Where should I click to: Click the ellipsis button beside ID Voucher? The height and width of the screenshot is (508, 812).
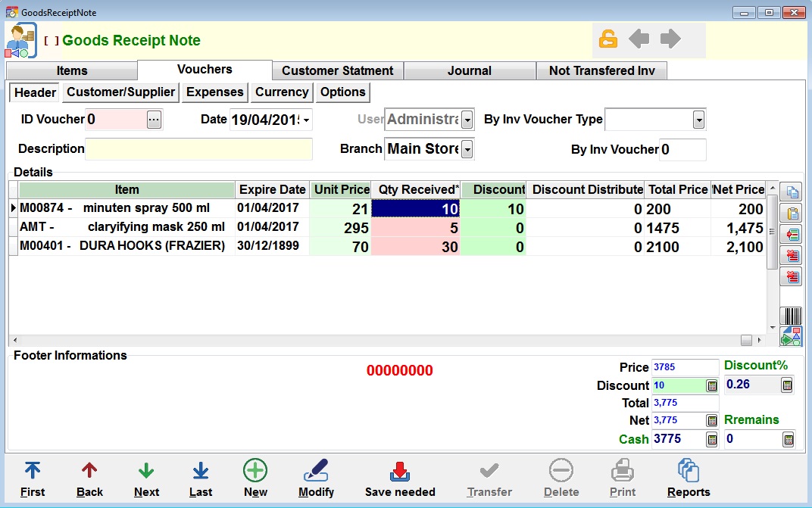point(154,120)
